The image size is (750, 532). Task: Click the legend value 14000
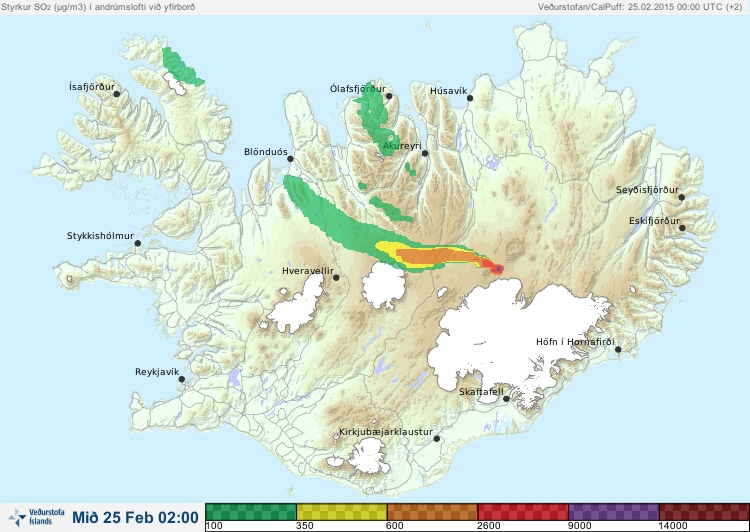(x=673, y=526)
